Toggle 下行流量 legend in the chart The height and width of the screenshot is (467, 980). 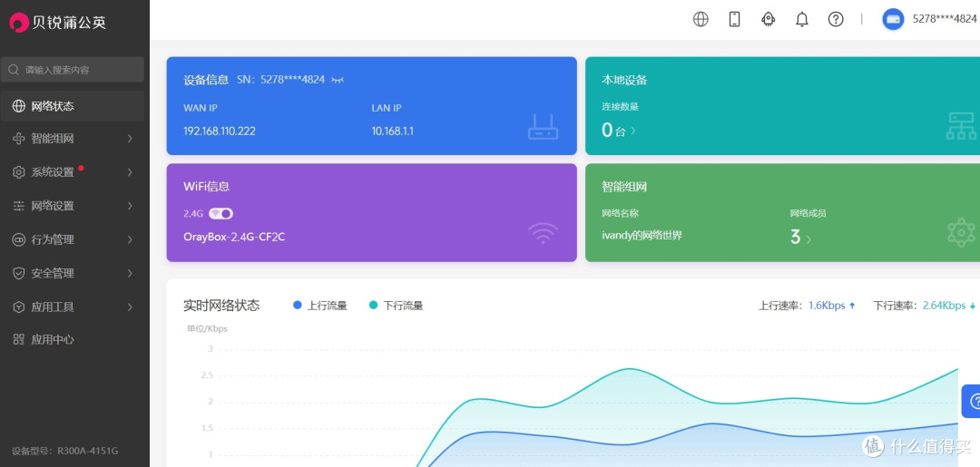[397, 306]
